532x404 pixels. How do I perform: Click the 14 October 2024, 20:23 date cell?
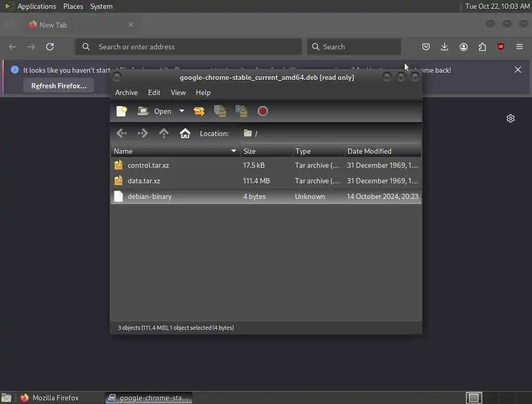pos(383,196)
